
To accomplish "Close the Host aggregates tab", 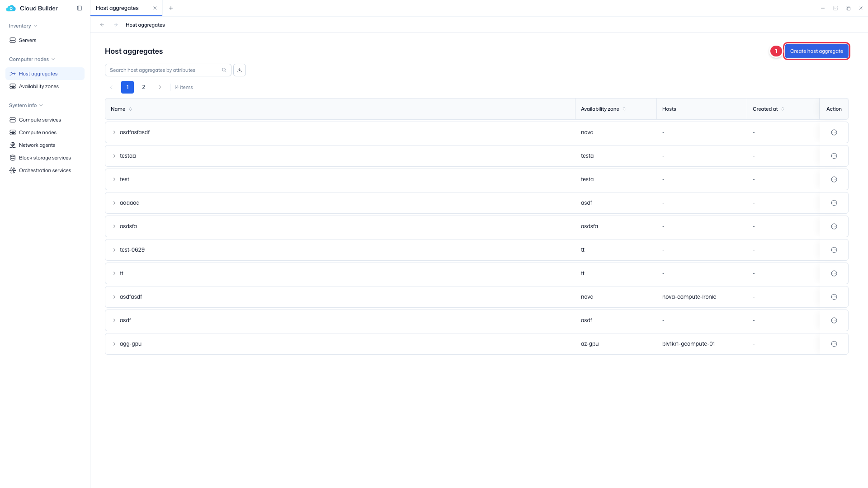I will (155, 8).
